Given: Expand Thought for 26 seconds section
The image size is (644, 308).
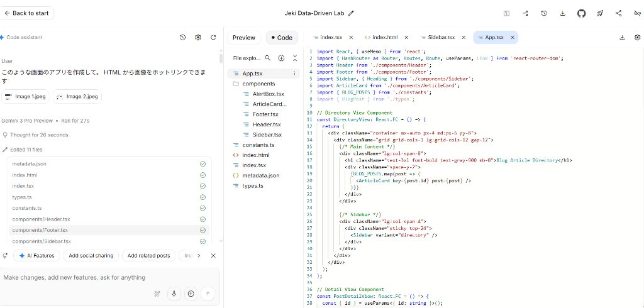Looking at the screenshot, I should point(35,135).
